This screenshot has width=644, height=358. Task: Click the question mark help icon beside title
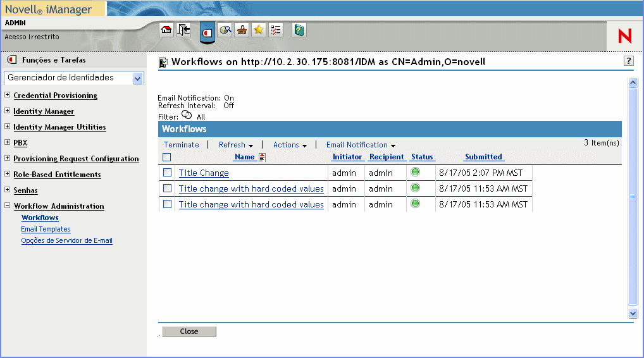pos(628,61)
